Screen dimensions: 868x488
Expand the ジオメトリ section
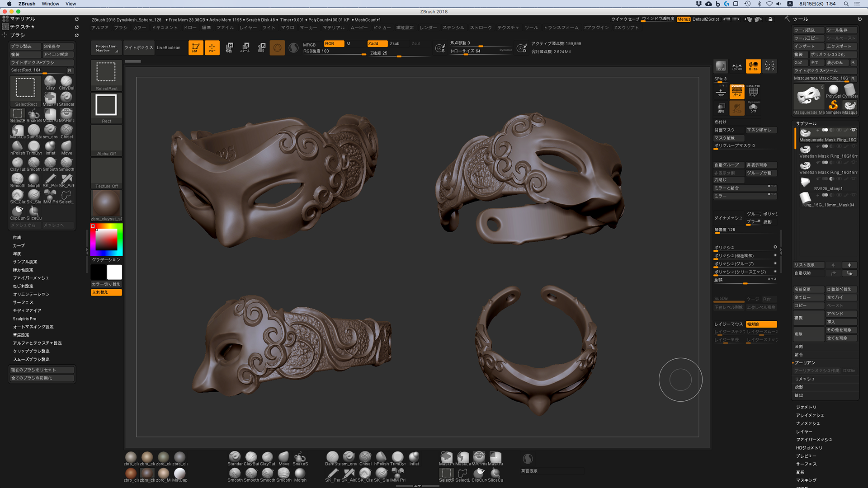[x=806, y=407]
